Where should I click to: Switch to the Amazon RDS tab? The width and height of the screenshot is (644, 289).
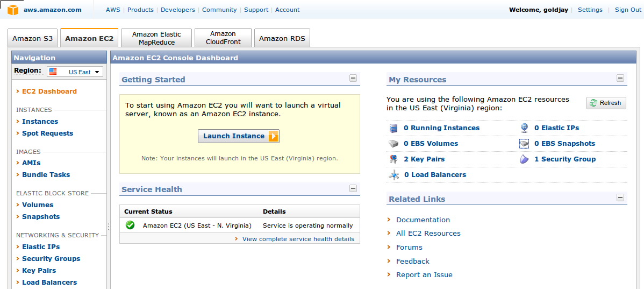[x=282, y=39]
